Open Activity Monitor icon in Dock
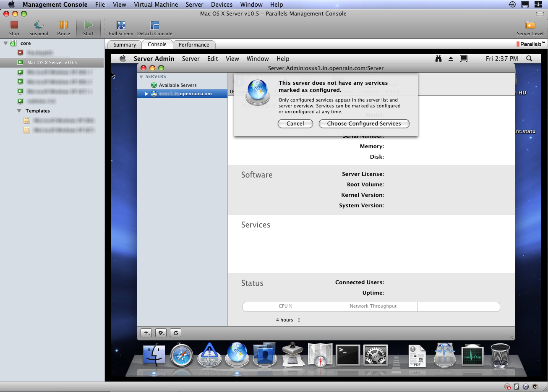Screen dimensions: 548x392 (472, 355)
